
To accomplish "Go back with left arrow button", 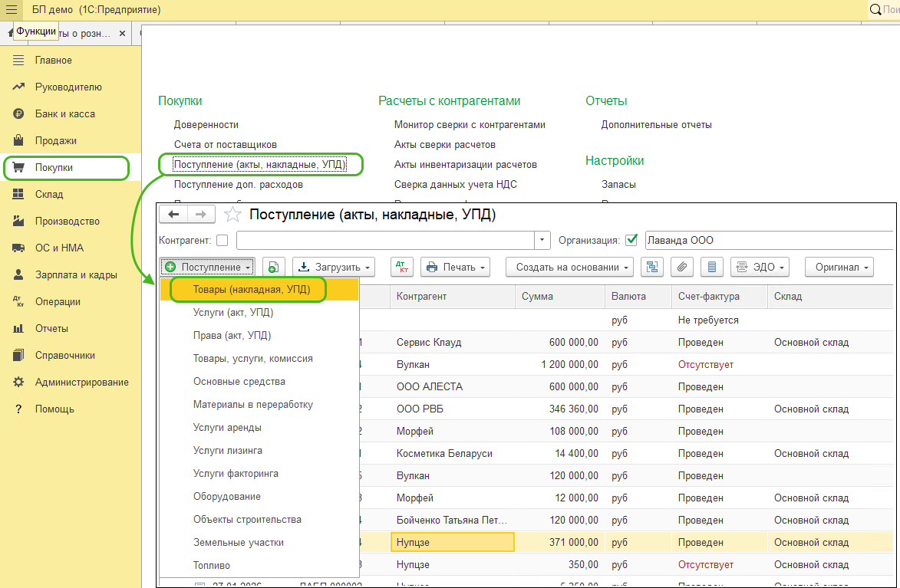I will [x=173, y=215].
